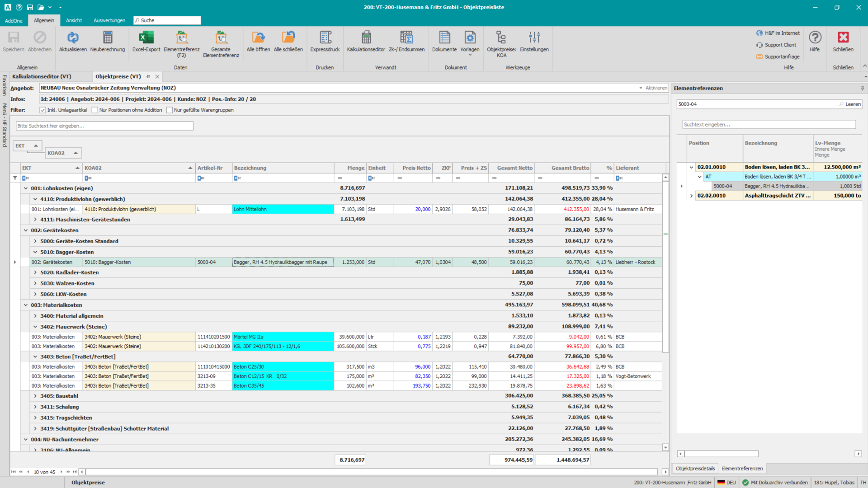Viewport: 868px width, 488px height.
Task: Check Nur gefüllte Warengruppen option
Action: coord(170,110)
